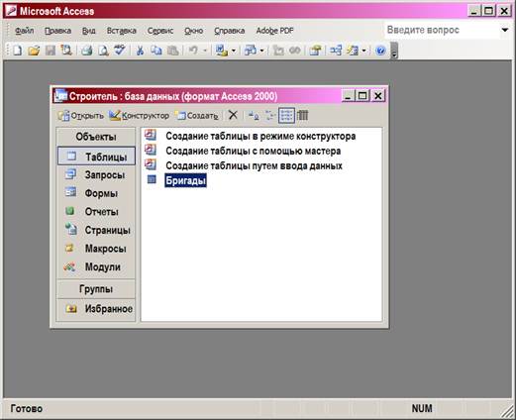516x420 pixels.
Task: Expand the New Object dropdown arrow
Action: 363,51
